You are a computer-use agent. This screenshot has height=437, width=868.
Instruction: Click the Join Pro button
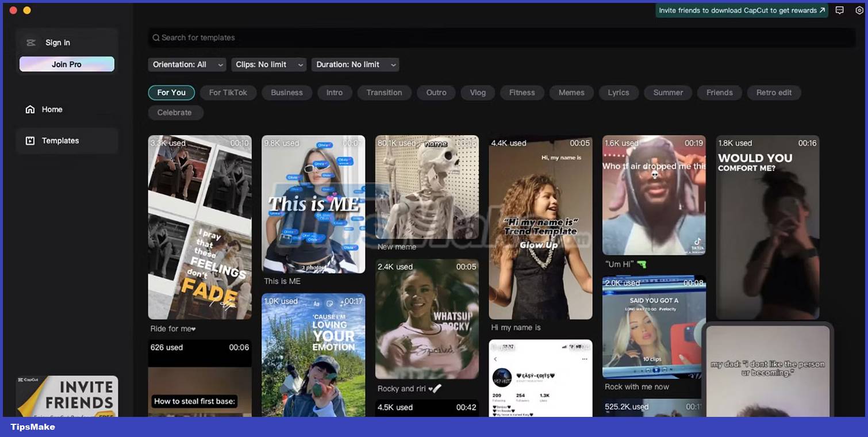point(67,64)
